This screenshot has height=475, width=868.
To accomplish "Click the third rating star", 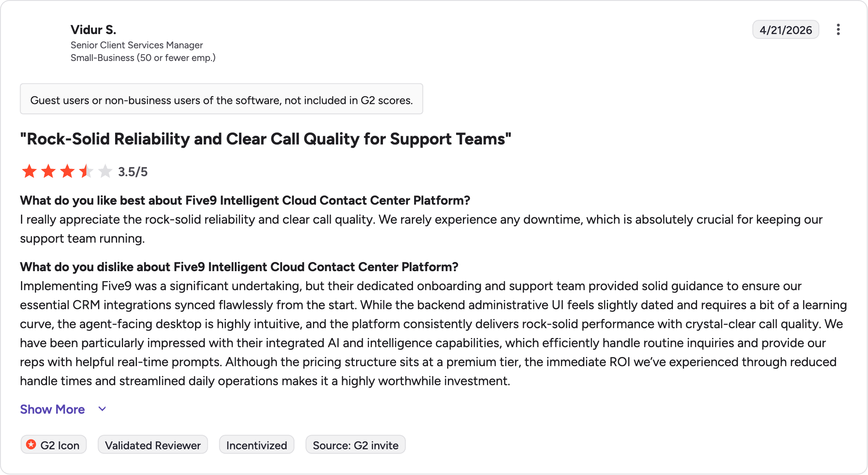I will coord(67,171).
